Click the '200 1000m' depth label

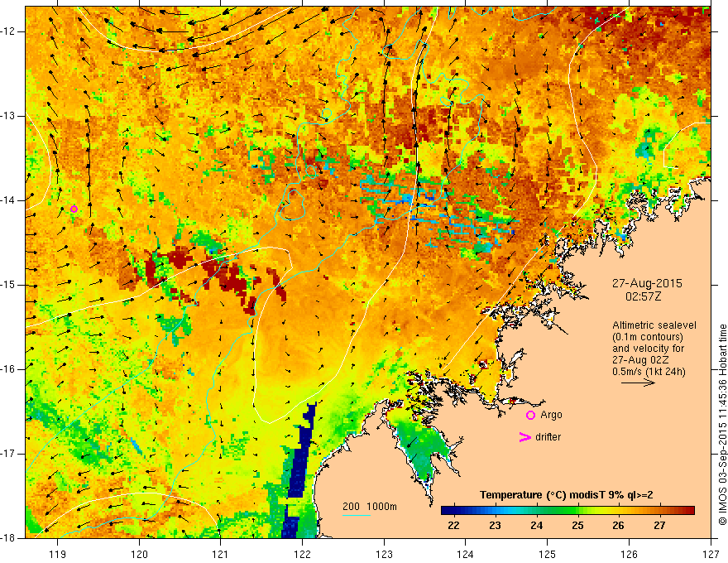pos(370,507)
